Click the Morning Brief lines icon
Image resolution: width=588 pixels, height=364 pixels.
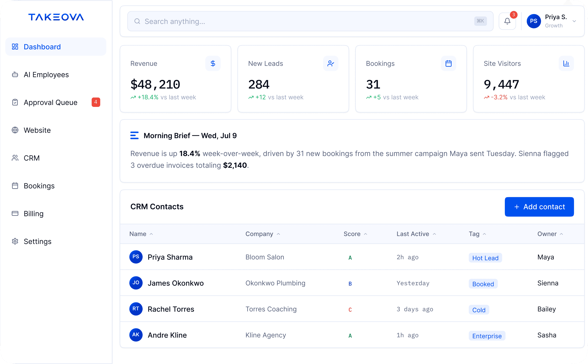click(134, 135)
